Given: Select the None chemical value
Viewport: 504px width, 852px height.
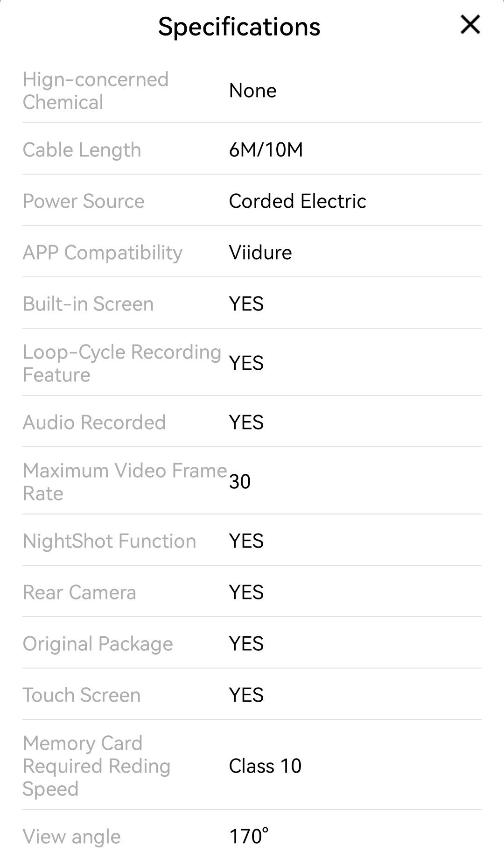Looking at the screenshot, I should [252, 91].
